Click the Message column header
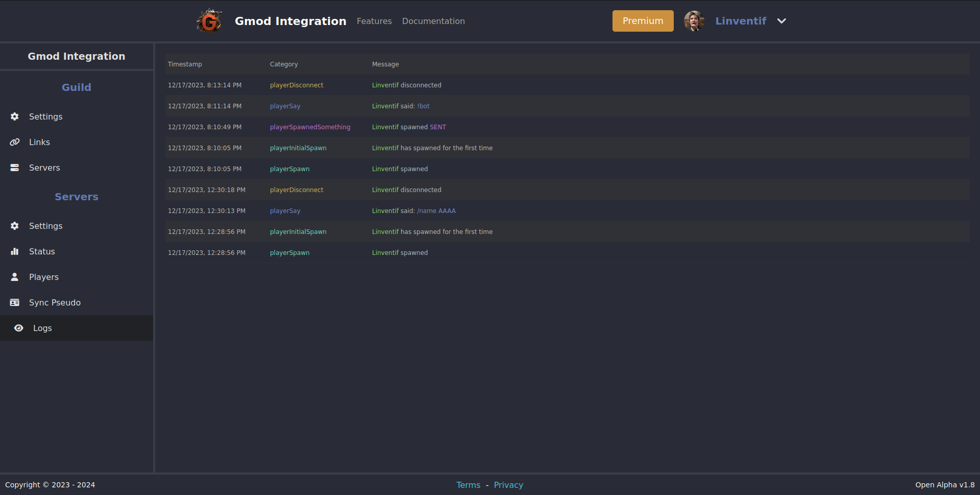 pyautogui.click(x=385, y=64)
